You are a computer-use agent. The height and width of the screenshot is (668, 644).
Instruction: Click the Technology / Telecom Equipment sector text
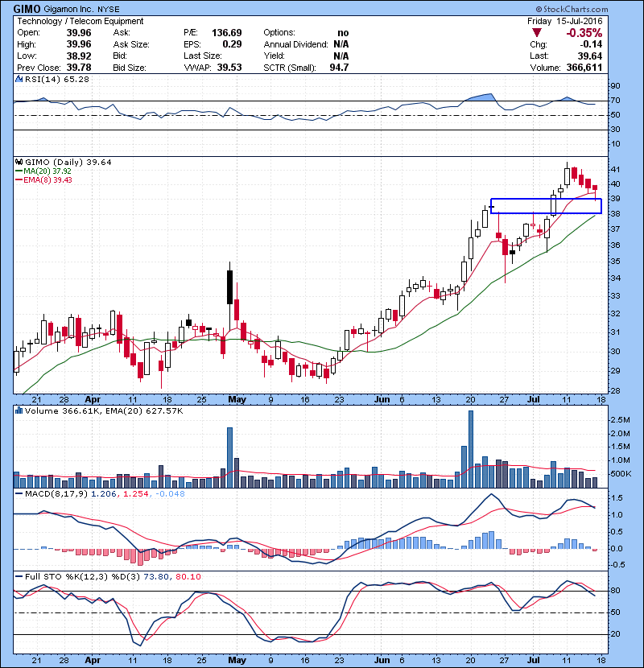tap(80, 21)
